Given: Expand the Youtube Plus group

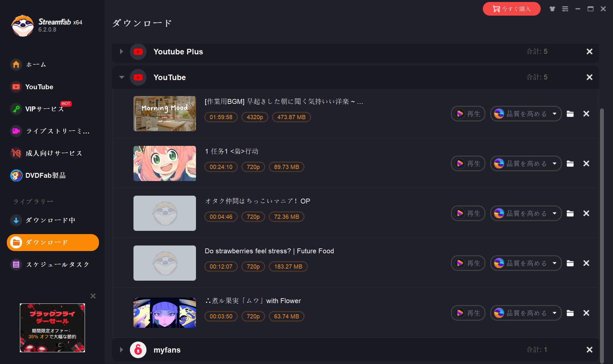Looking at the screenshot, I should click(x=121, y=51).
